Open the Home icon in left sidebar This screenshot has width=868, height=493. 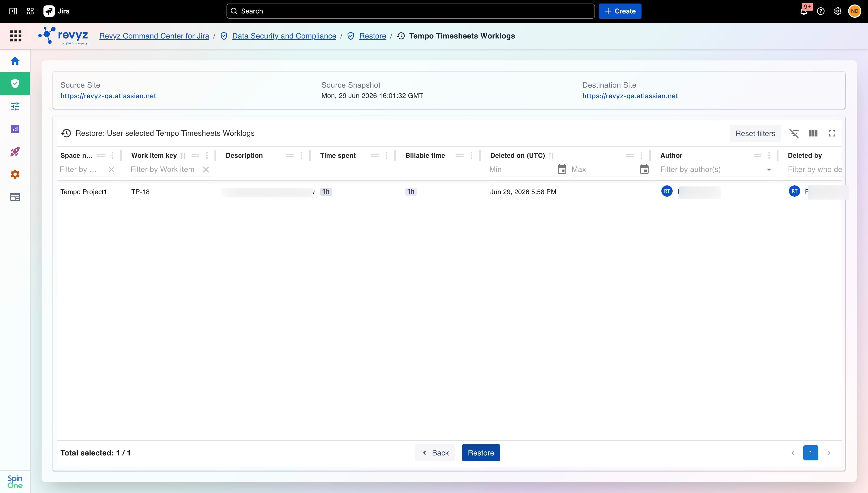(x=15, y=61)
